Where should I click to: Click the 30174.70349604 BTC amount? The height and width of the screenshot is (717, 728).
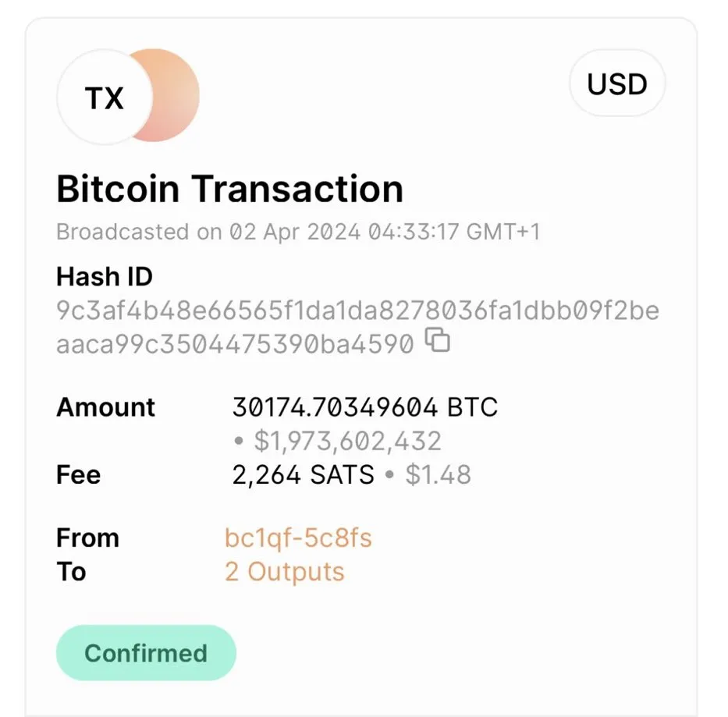click(x=364, y=407)
